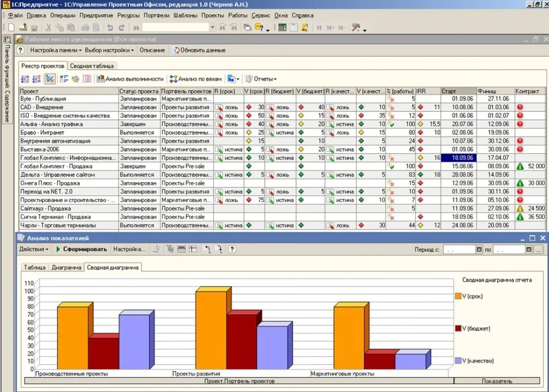Viewport: 549px width, 392px height.
Task: Open the Выбор настройки dropdown
Action: pyautogui.click(x=109, y=50)
